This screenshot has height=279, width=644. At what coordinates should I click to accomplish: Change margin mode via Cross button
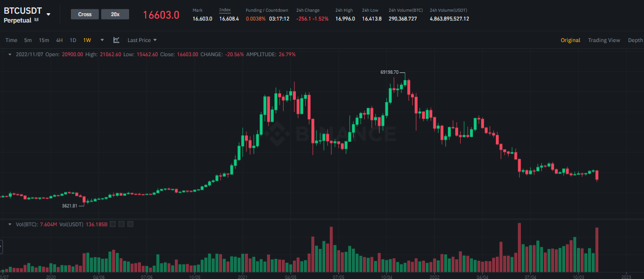85,14
